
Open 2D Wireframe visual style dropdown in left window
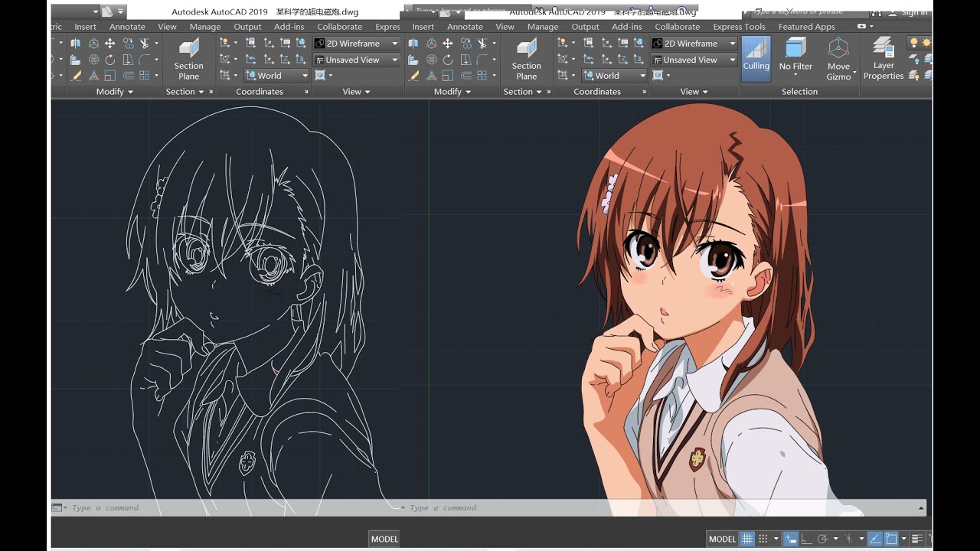[357, 44]
